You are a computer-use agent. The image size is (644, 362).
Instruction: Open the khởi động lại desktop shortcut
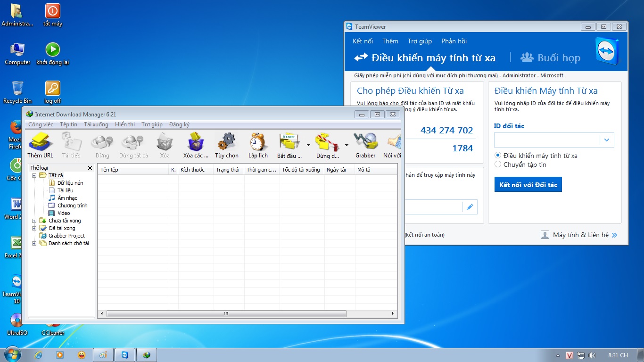pos(52,54)
